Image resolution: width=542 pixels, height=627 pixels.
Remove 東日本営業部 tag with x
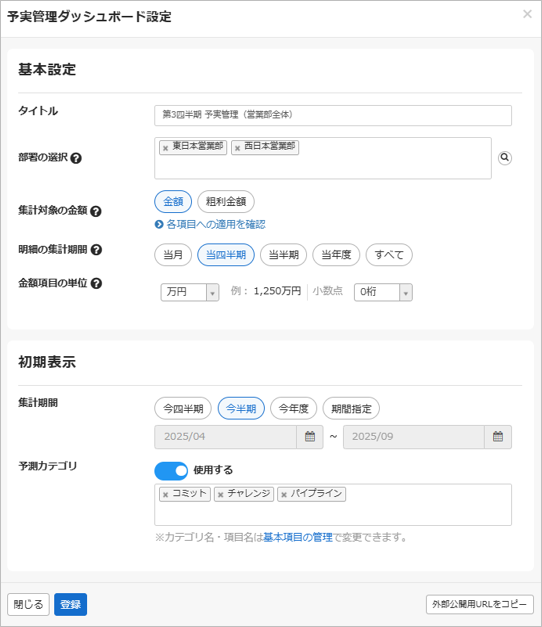pos(165,148)
